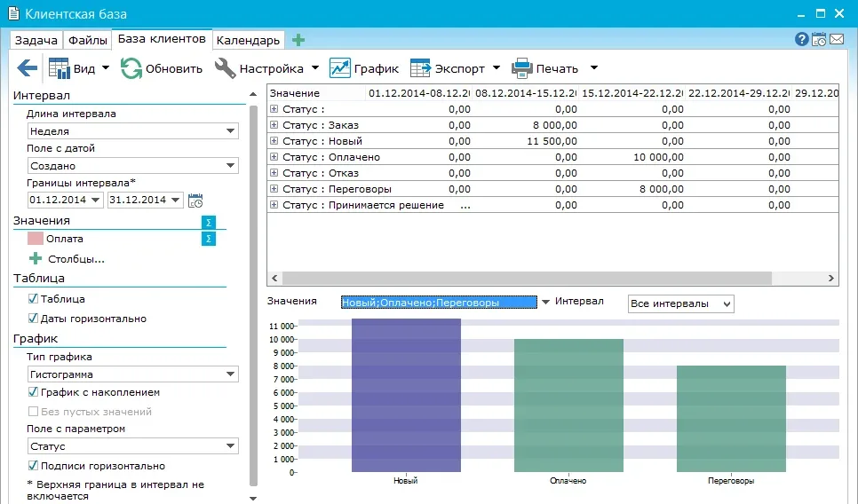858x504 pixels.
Task: Click left panel scroll-up arrow
Action: (253, 95)
